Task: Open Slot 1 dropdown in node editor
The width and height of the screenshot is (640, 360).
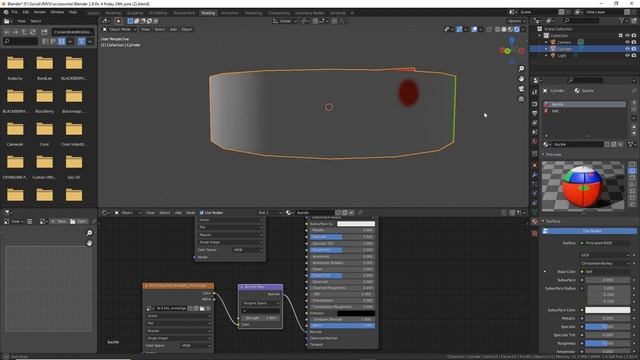Action: pos(269,213)
